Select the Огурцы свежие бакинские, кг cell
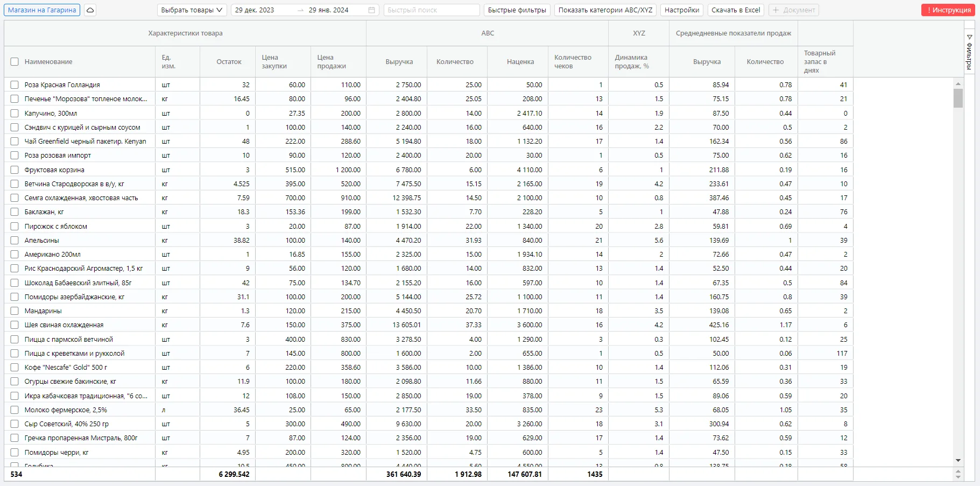Image resolution: width=980 pixels, height=486 pixels. tap(70, 382)
